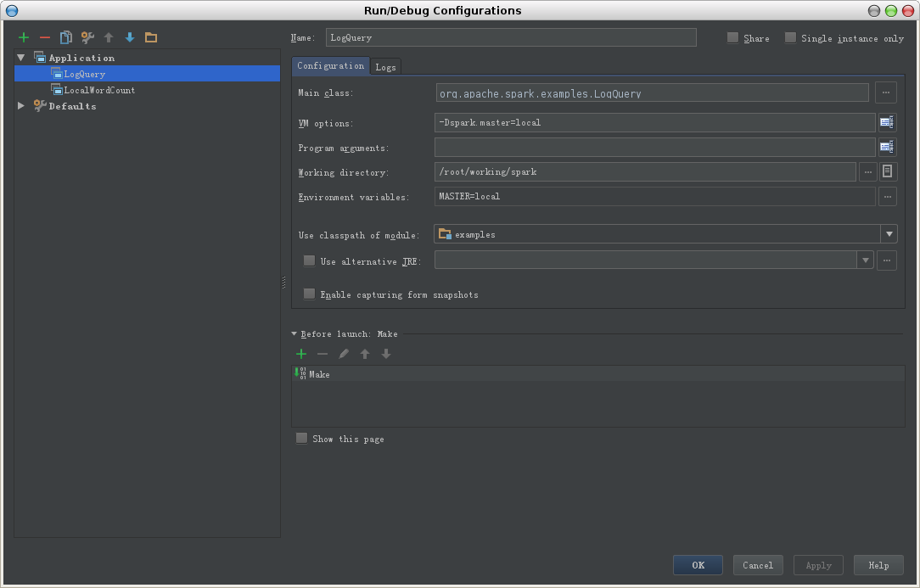Open Help for this dialog
This screenshot has width=920, height=588.
(878, 565)
